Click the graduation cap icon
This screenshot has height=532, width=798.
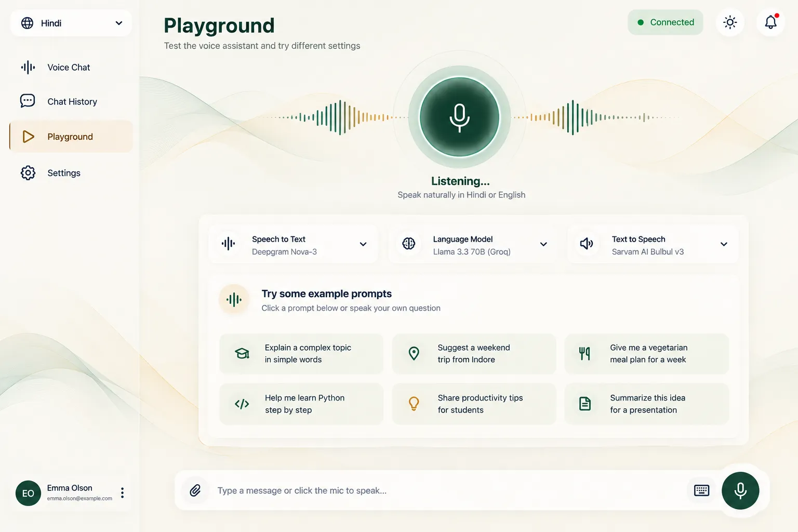242,354
